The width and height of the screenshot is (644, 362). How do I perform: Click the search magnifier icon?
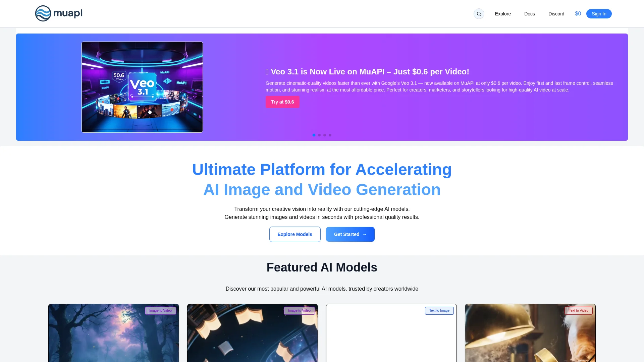pyautogui.click(x=479, y=14)
